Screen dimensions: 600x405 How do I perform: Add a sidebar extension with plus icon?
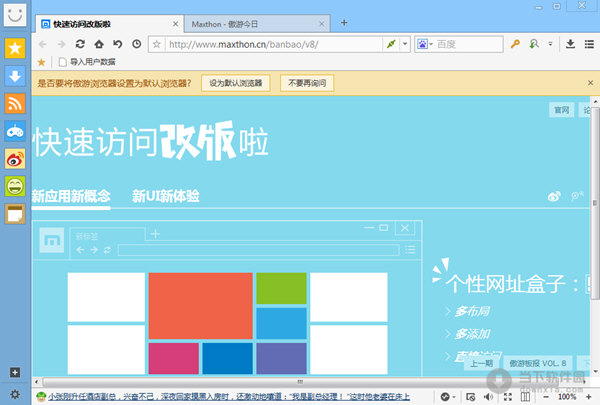(15, 372)
